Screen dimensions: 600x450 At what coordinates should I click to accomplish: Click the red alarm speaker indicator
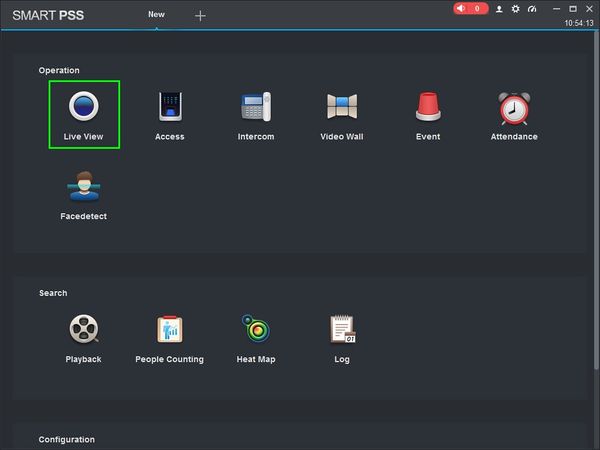pyautogui.click(x=471, y=8)
